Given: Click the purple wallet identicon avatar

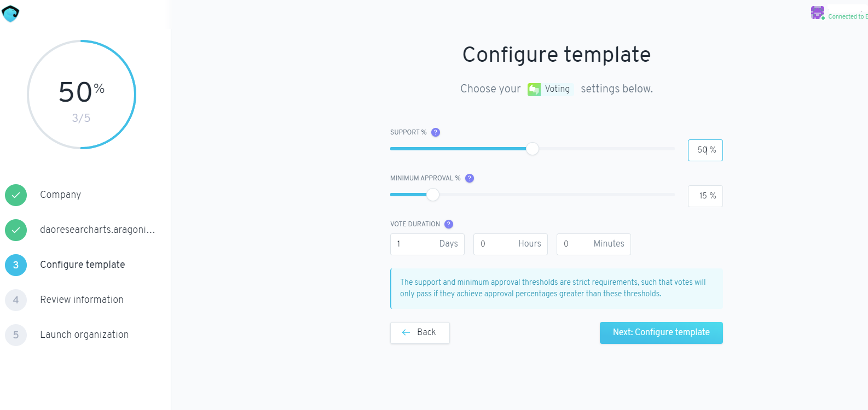Looking at the screenshot, I should click(818, 13).
